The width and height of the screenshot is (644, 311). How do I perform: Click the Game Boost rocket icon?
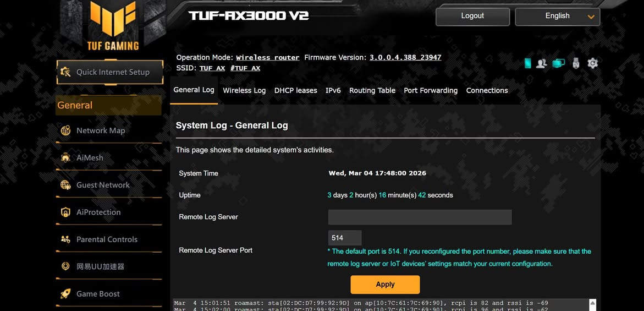coord(65,294)
